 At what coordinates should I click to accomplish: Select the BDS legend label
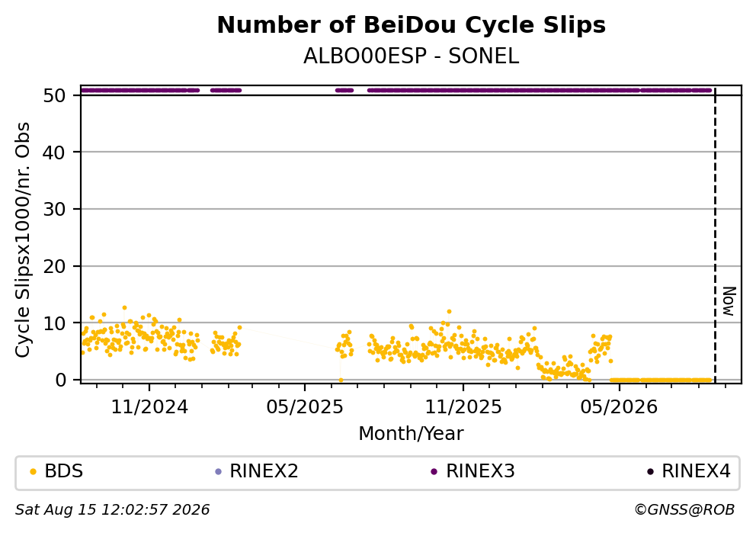64,471
